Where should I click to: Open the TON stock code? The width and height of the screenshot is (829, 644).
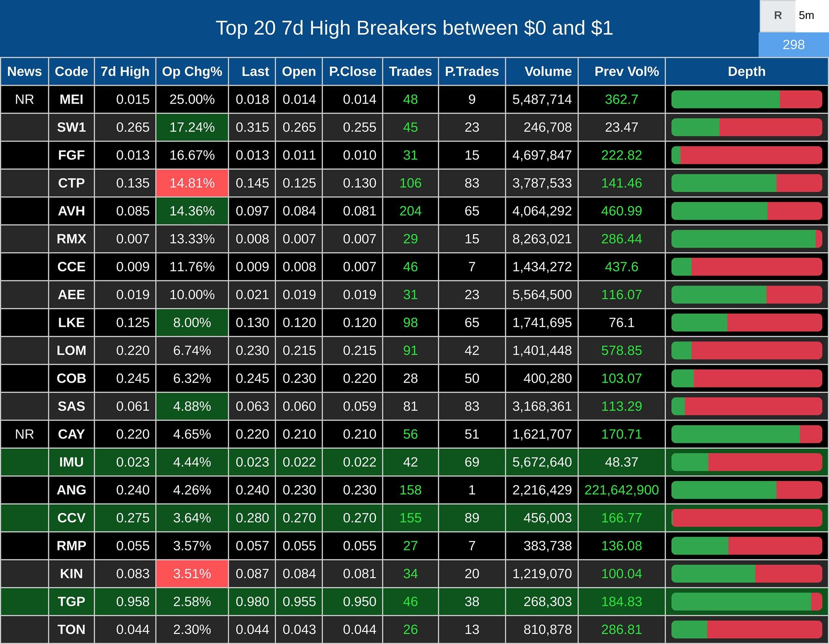pos(71,630)
